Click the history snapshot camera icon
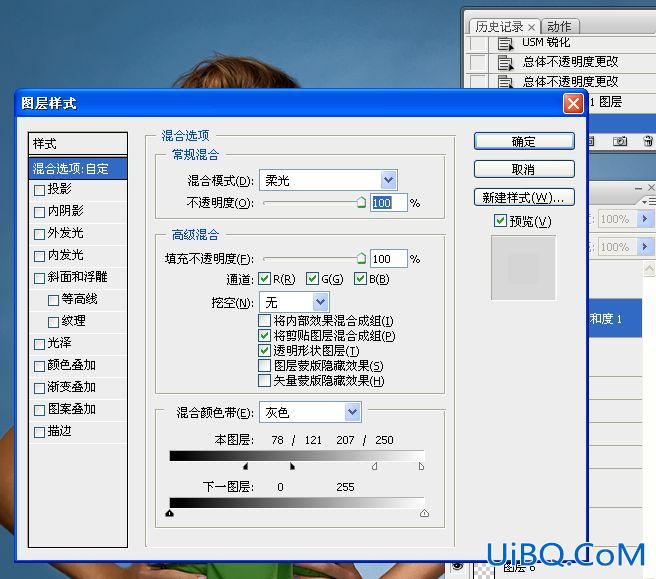 (x=620, y=141)
